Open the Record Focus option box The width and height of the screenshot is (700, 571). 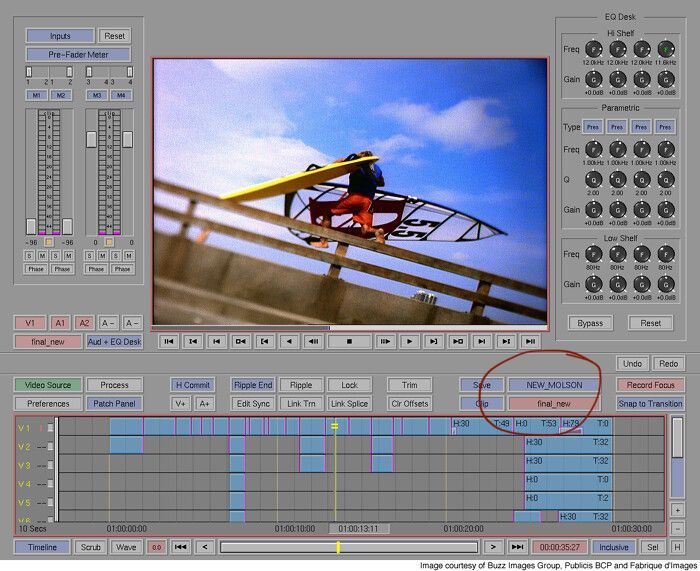click(650, 385)
